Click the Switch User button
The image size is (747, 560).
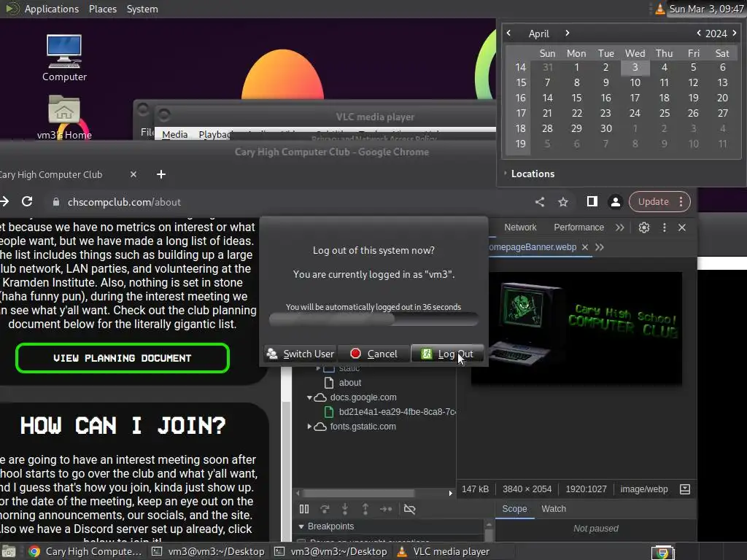point(300,354)
